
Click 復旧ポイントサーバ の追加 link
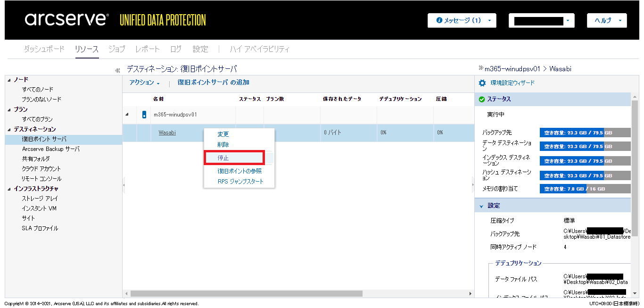click(213, 83)
